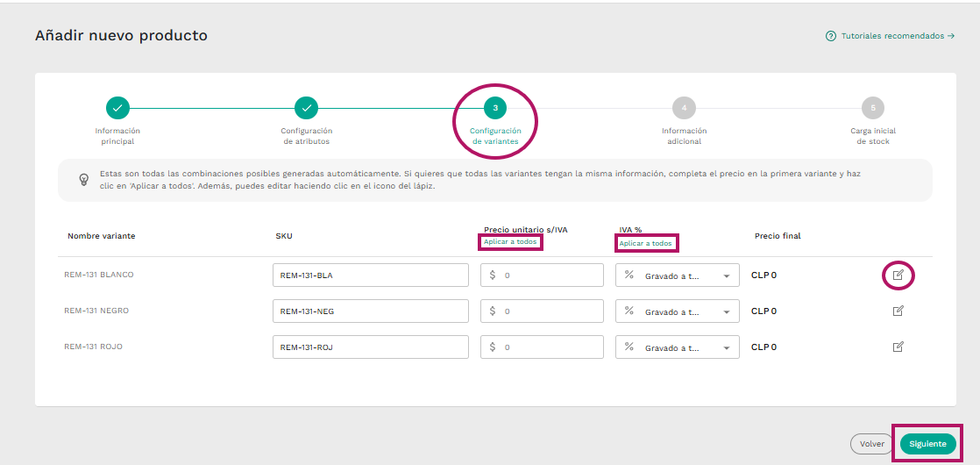Click the variant name REM-131 BLANCO
This screenshot has height=465, width=980.
[x=99, y=275]
